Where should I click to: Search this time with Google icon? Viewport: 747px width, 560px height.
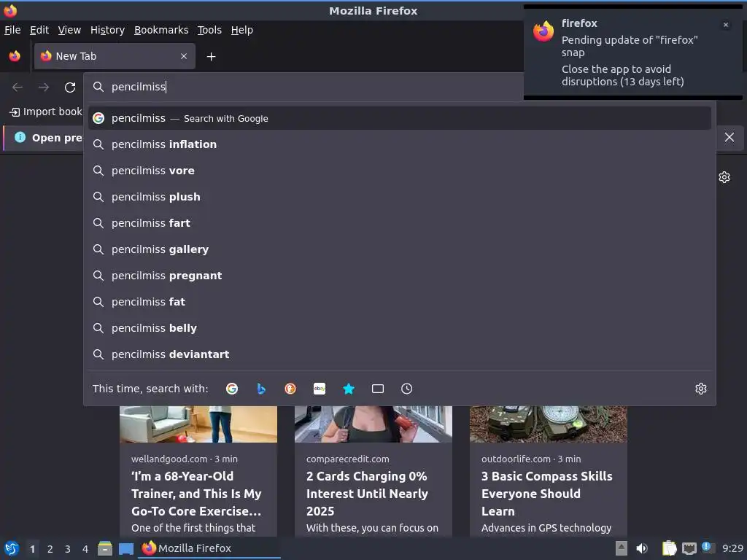point(232,389)
